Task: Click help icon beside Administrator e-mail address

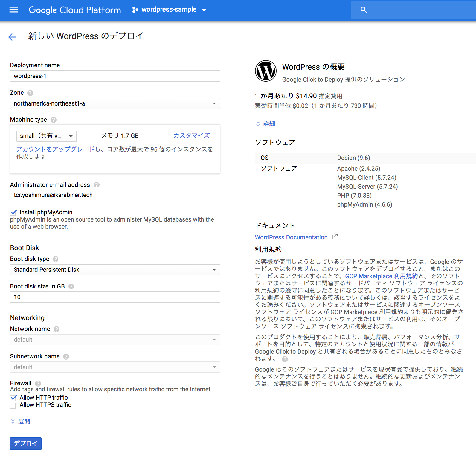Action: tap(97, 185)
